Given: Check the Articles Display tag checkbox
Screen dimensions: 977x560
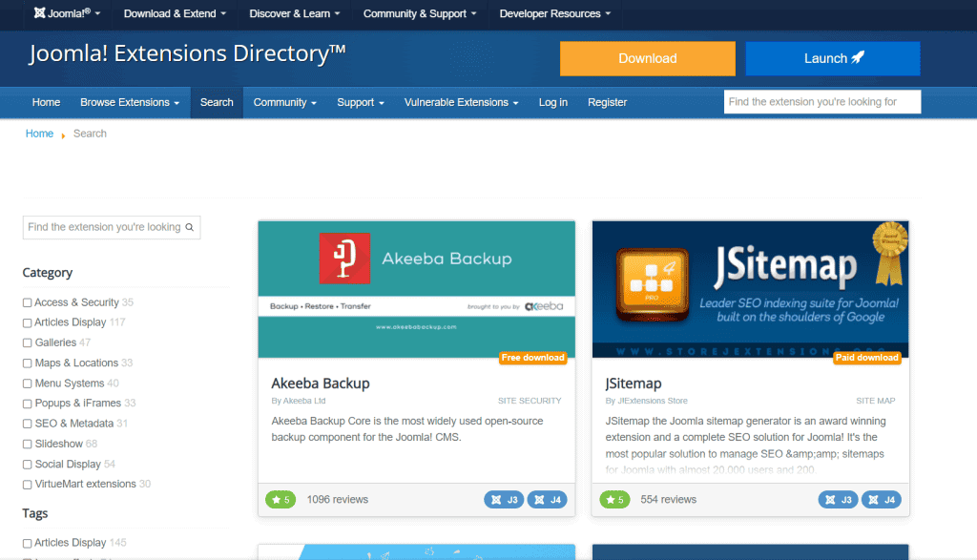Looking at the screenshot, I should (27, 543).
